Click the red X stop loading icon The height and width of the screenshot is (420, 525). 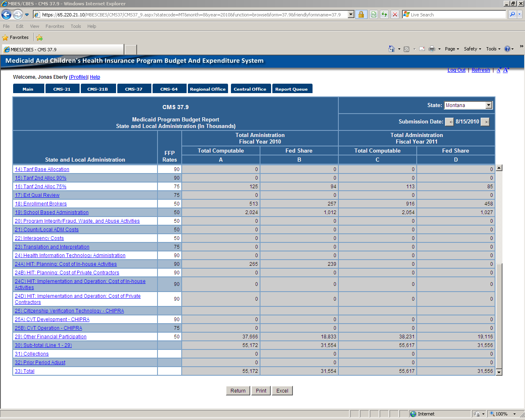pos(395,15)
